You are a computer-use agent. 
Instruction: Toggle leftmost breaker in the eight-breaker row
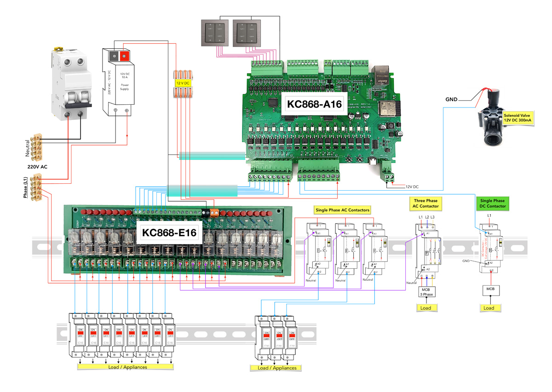(80, 334)
